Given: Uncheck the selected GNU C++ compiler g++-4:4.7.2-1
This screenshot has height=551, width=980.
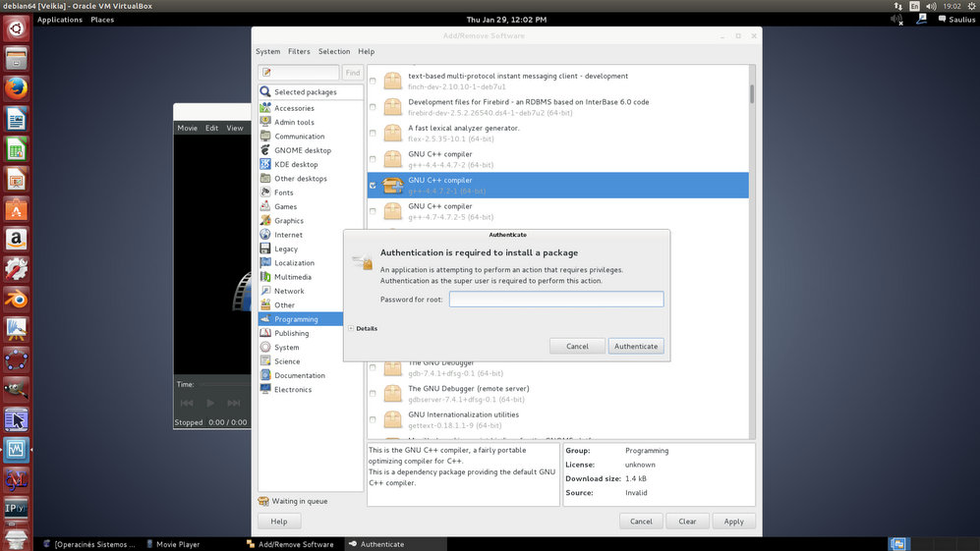Looking at the screenshot, I should 373,185.
